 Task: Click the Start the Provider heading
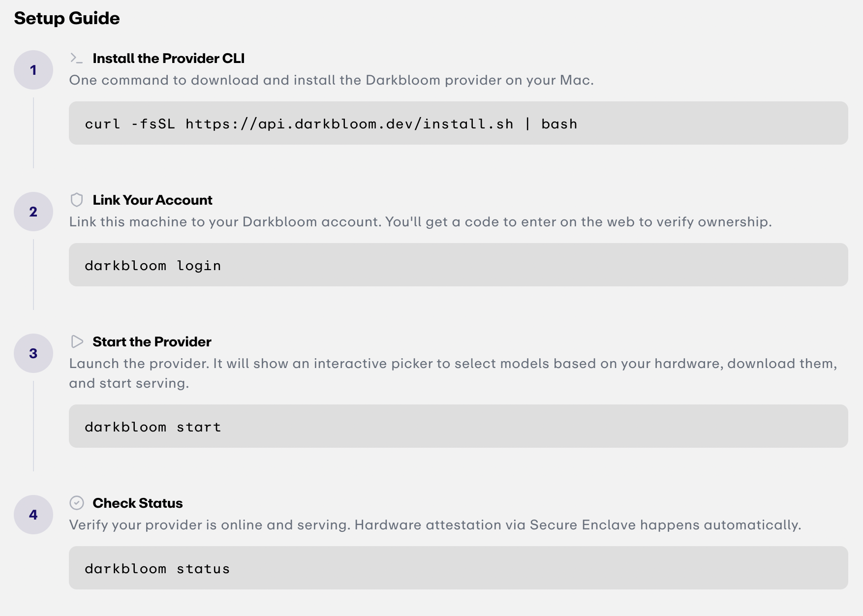152,341
